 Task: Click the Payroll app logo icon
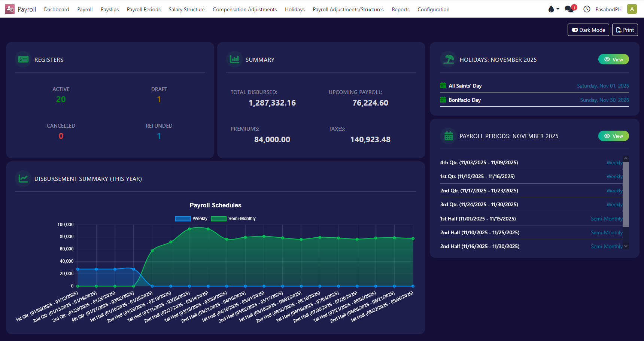pyautogui.click(x=10, y=9)
